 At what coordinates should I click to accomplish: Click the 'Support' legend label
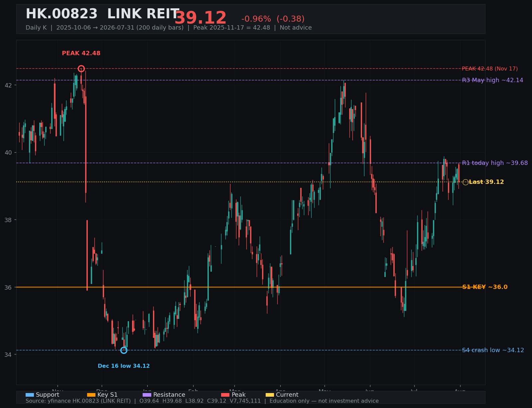[x=48, y=395]
